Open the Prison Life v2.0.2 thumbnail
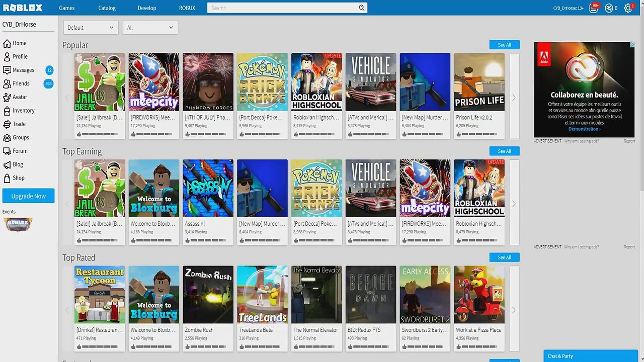The width and height of the screenshot is (644, 362). point(479,82)
